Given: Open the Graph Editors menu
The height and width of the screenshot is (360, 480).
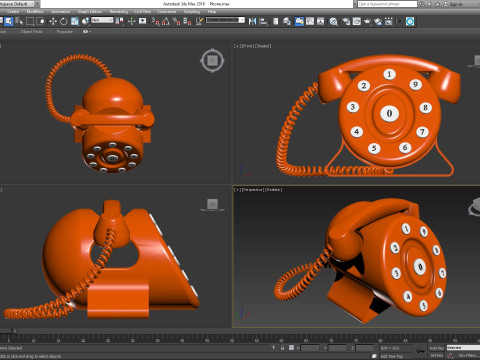Looking at the screenshot, I should point(90,12).
